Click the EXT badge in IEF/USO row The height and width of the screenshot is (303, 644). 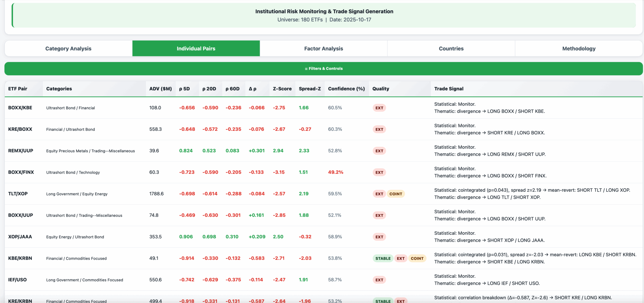379,280
